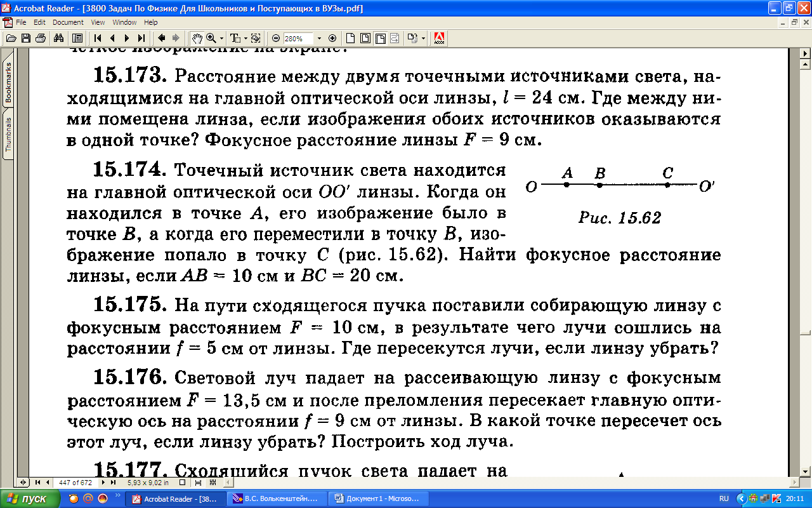Select the Zoom In magnifier tool

[x=210, y=38]
